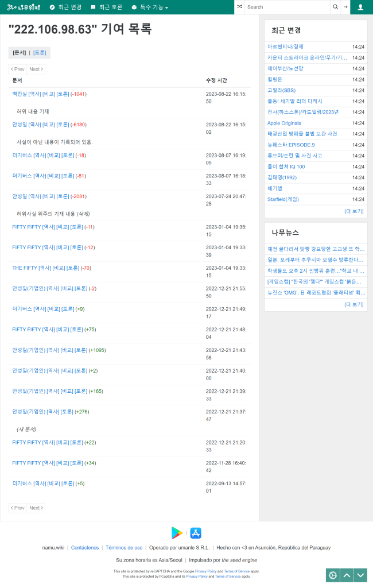Switch to the [토론] contributions tab
Viewport: 373px width, 588px height.
point(40,53)
